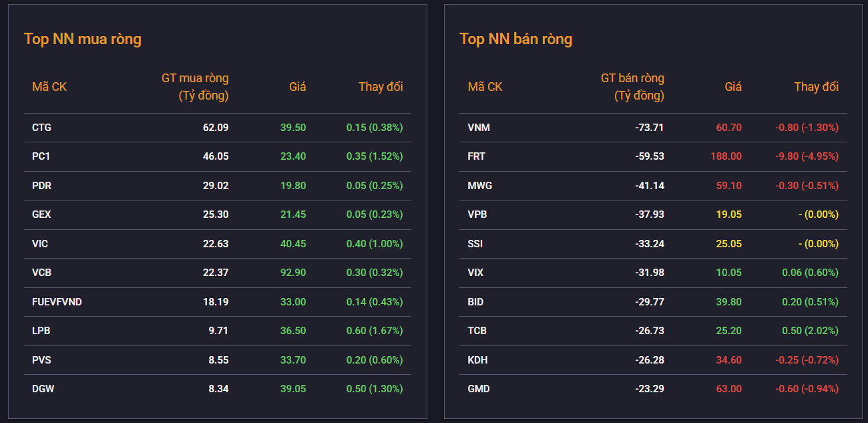Click the VCB ticker

tap(41, 273)
